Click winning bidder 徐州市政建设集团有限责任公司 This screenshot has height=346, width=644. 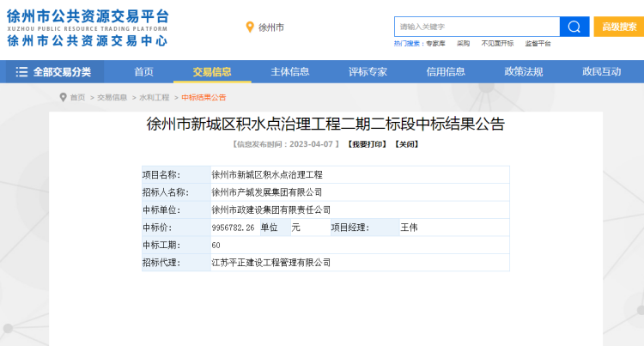click(x=271, y=210)
